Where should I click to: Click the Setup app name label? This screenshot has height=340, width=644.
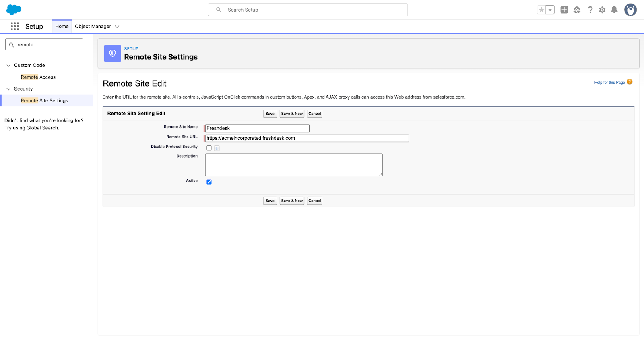(x=34, y=26)
